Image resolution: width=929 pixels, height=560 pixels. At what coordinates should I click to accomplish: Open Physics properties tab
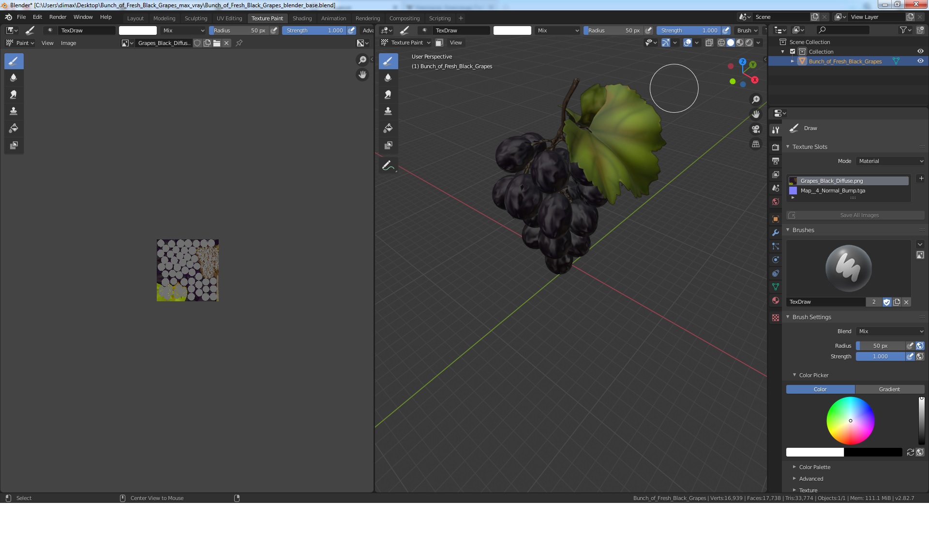pos(776,260)
